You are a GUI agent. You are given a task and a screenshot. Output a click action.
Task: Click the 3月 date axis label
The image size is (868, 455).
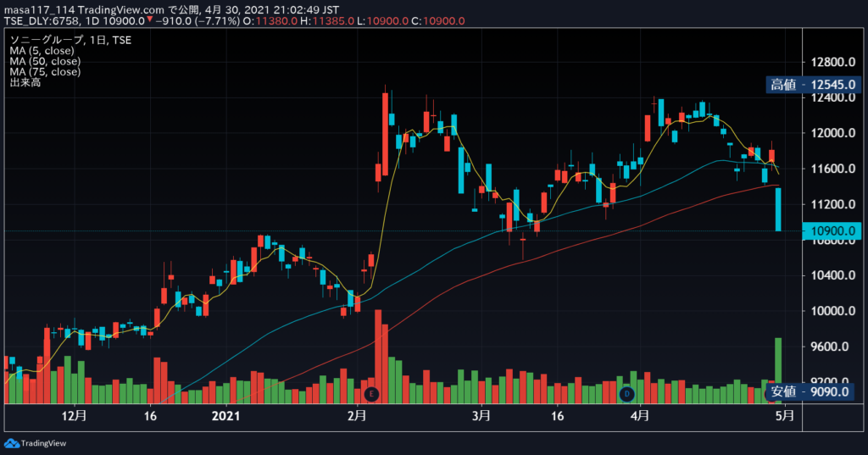[481, 416]
